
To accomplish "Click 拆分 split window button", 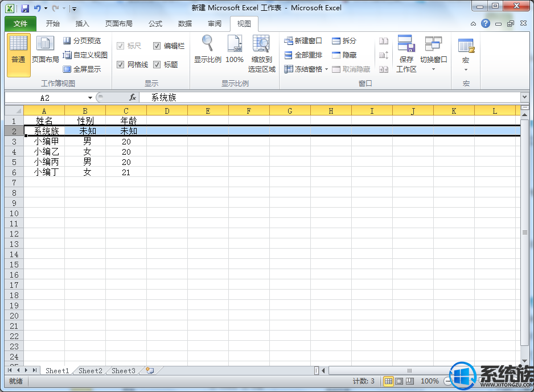I will [x=344, y=41].
